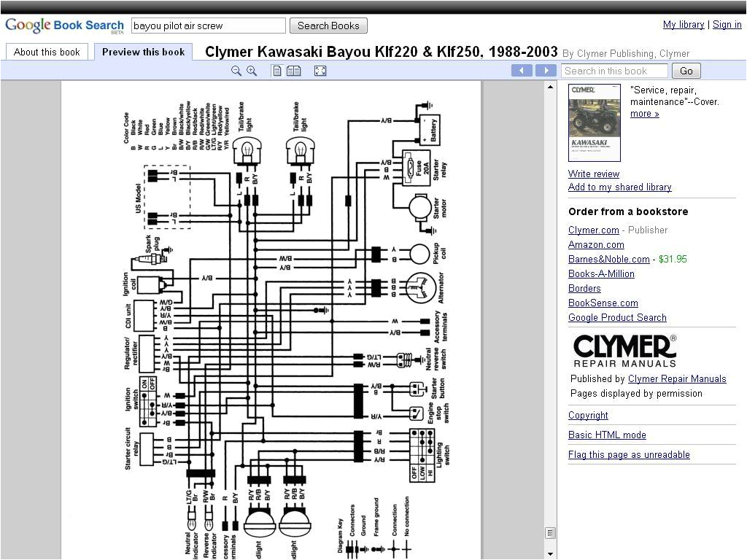Open the Barnes&Noble.com listing
This screenshot has width=747, height=560.
608,259
